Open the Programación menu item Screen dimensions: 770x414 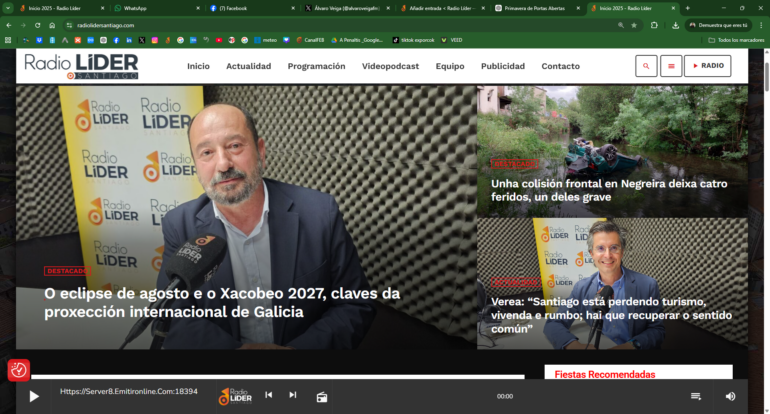pyautogui.click(x=316, y=66)
